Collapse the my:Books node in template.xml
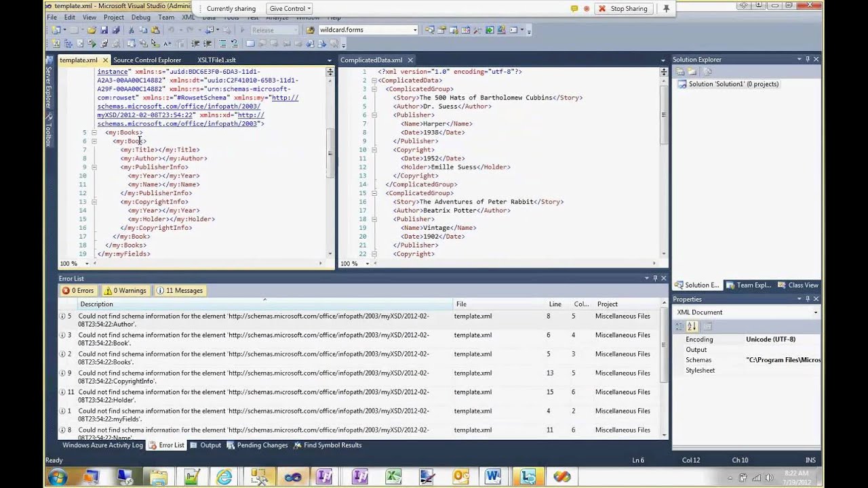Screen dimensions: 868x488 [x=94, y=132]
